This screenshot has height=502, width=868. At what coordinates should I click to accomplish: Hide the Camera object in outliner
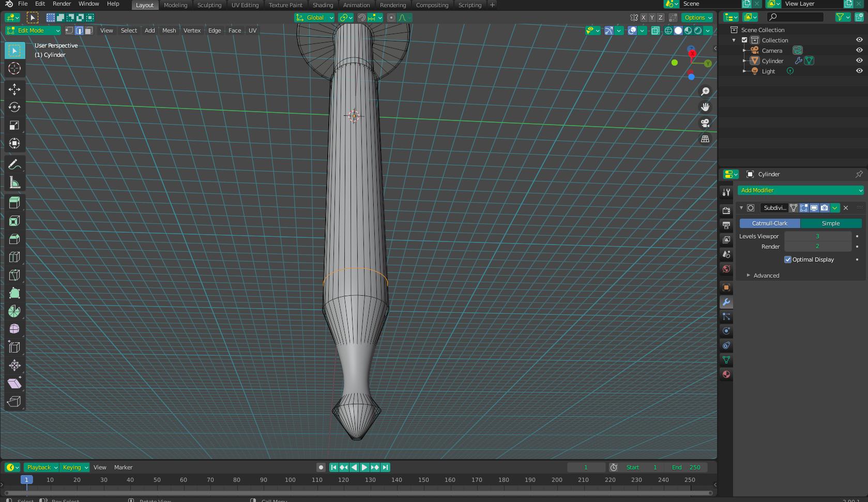click(859, 51)
